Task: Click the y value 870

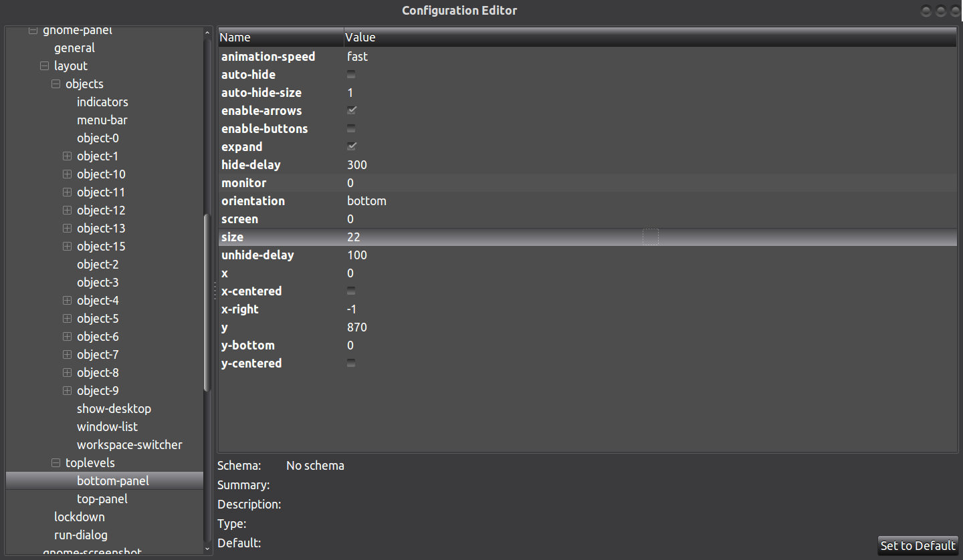Action: tap(357, 327)
